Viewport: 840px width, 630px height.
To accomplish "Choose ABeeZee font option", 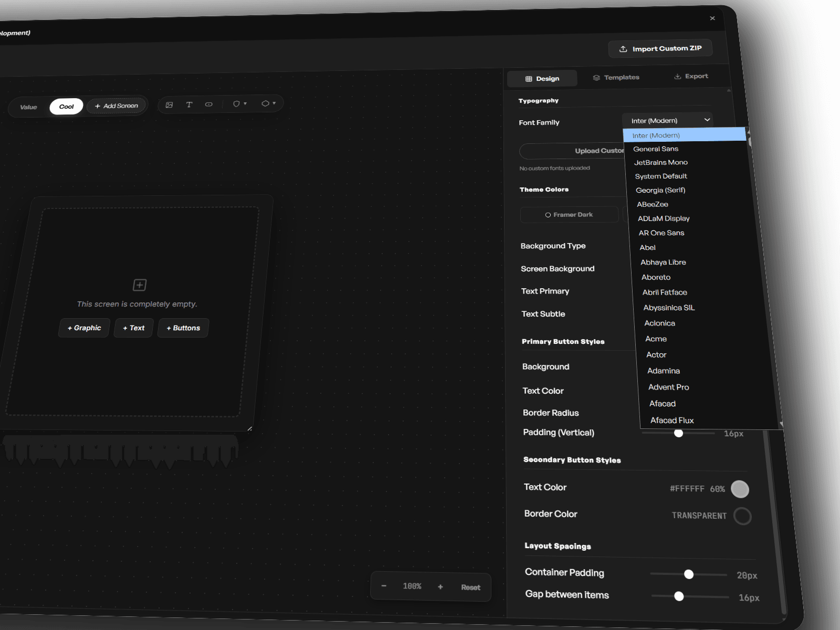I will [653, 204].
